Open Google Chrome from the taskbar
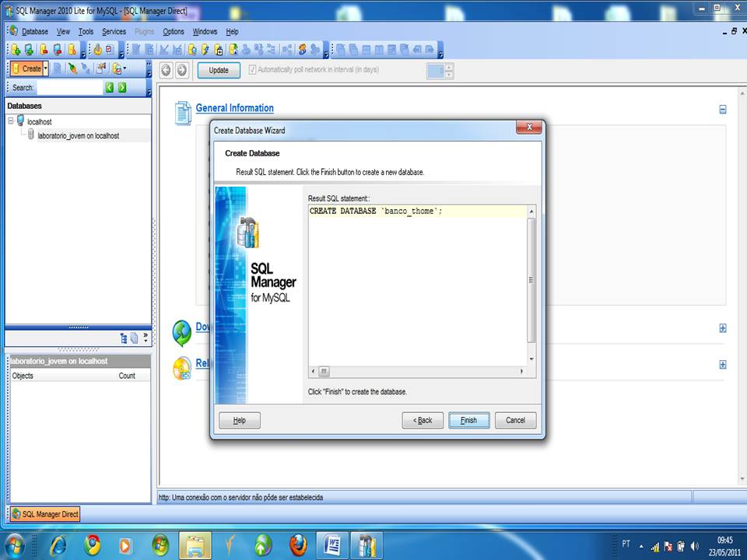The width and height of the screenshot is (747, 560). (x=93, y=545)
